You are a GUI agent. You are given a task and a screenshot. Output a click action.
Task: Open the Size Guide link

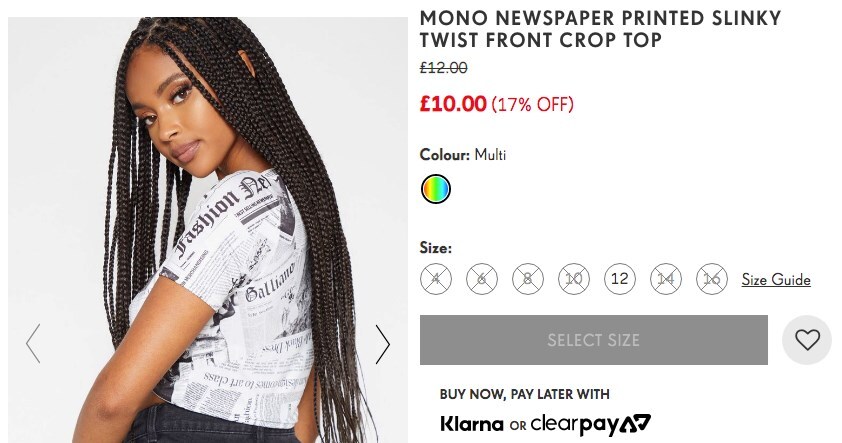(x=776, y=279)
